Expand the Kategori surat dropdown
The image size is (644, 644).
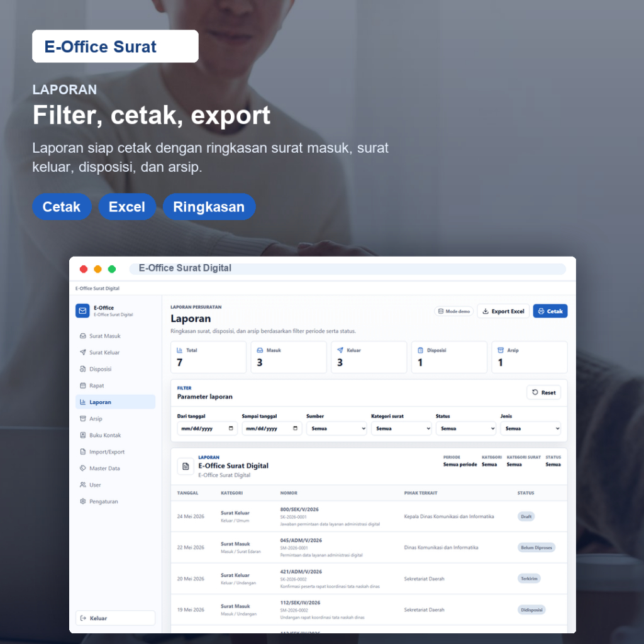(x=401, y=428)
